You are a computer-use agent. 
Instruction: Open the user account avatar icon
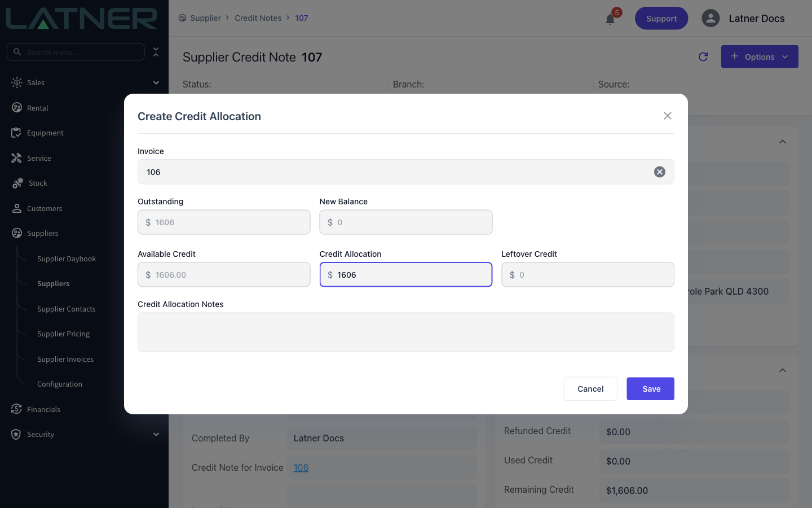[710, 18]
